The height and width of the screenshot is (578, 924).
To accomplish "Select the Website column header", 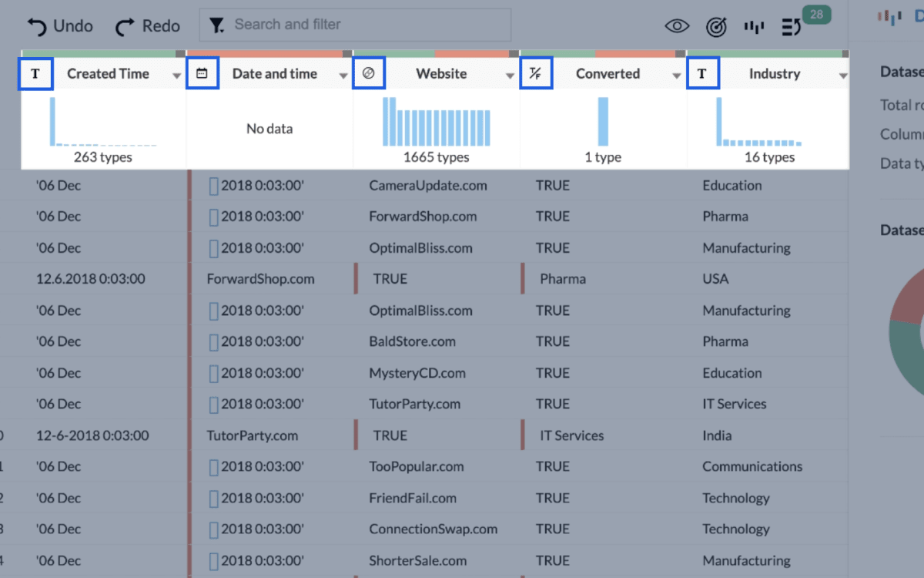I will (441, 74).
